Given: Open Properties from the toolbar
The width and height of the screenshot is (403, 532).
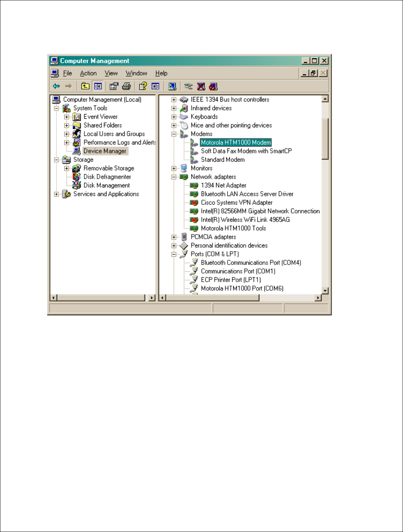Looking at the screenshot, I should [114, 86].
